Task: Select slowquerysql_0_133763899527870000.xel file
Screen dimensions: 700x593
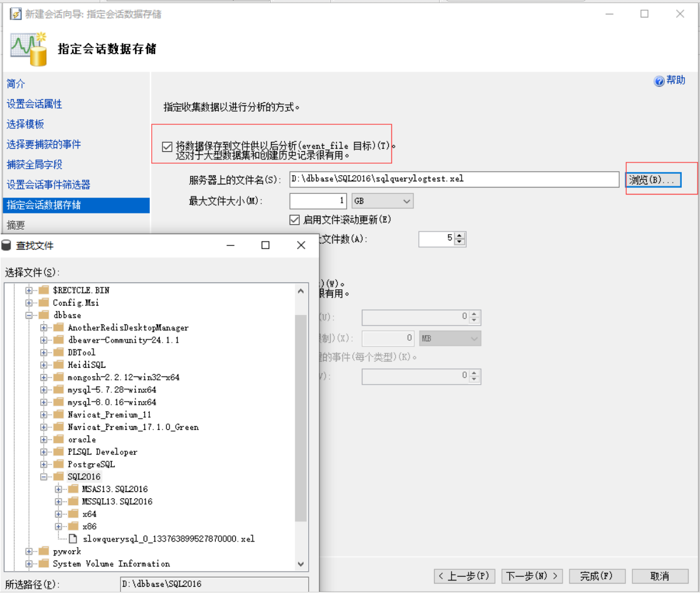Action: click(169, 539)
